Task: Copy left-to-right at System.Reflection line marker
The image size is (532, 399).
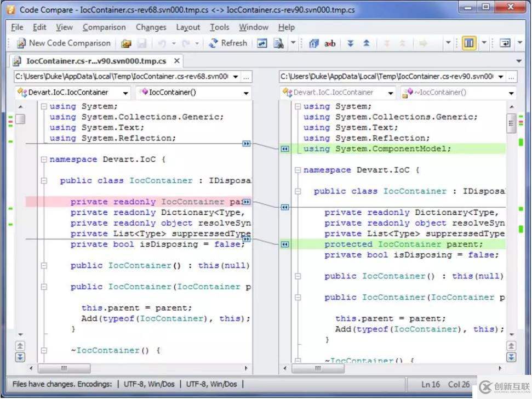Action: click(x=247, y=144)
